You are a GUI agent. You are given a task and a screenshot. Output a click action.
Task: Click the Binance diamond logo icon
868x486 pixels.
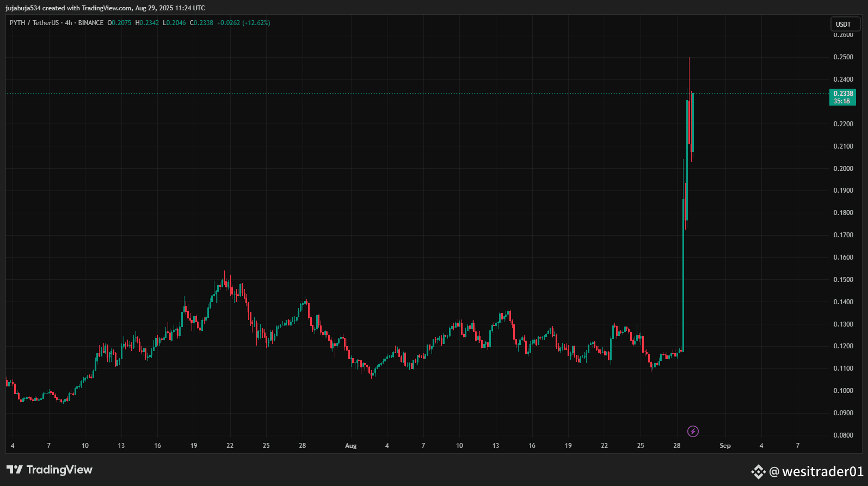click(759, 471)
